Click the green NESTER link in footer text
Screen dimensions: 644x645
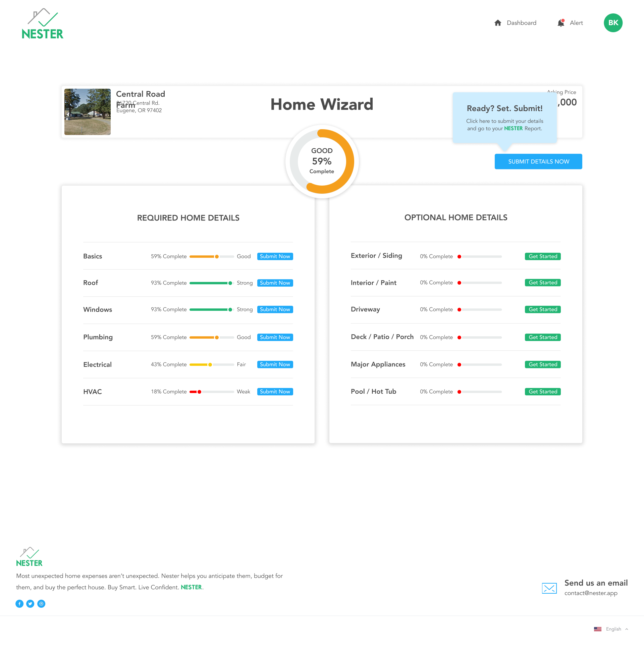[191, 587]
